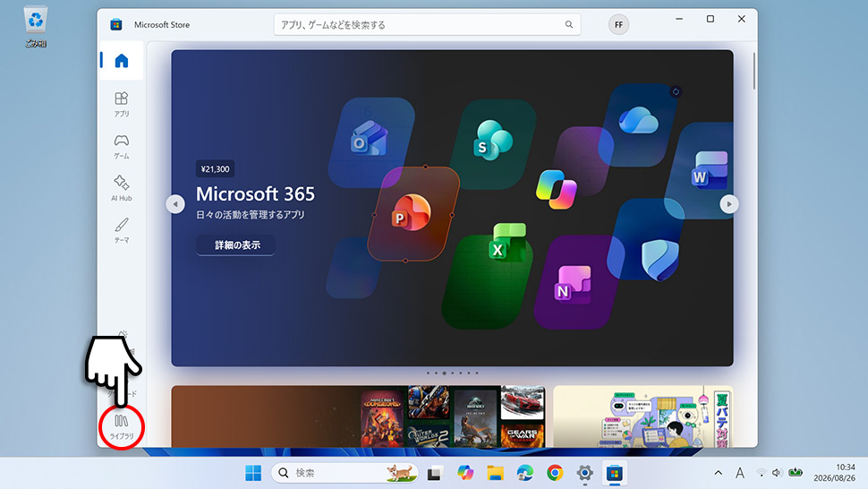Open the Home tab in Store sidebar
The height and width of the screenshot is (489, 868).
(x=121, y=60)
